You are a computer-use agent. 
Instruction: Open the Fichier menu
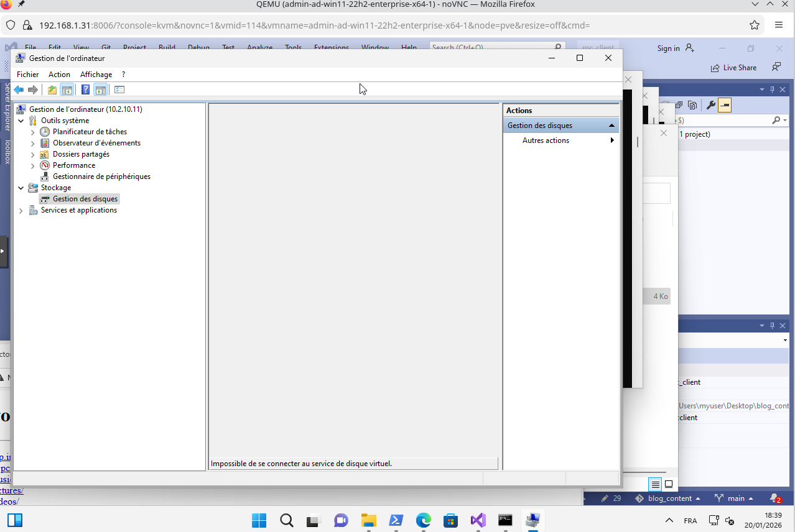coord(27,75)
